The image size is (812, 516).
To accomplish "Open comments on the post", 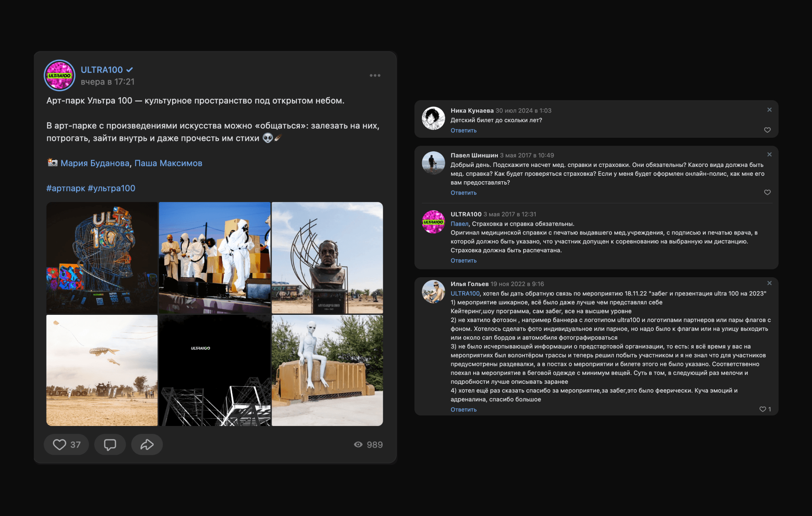I will point(110,445).
